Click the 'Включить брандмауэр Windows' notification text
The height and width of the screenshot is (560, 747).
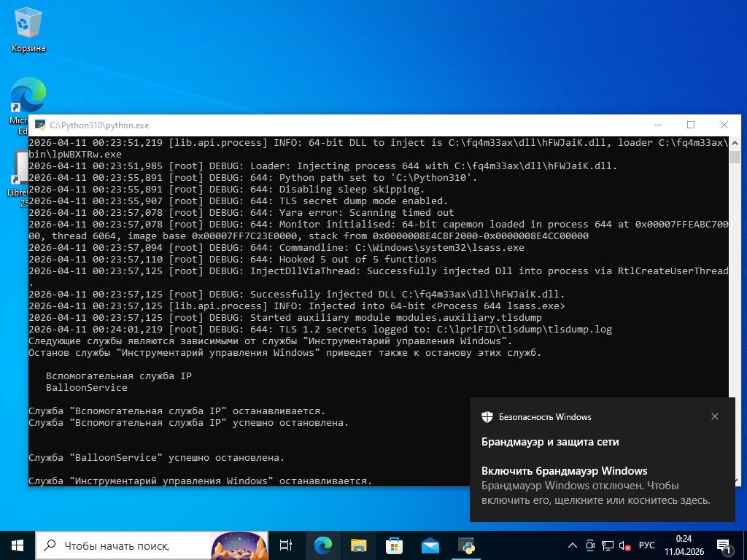pyautogui.click(x=564, y=471)
